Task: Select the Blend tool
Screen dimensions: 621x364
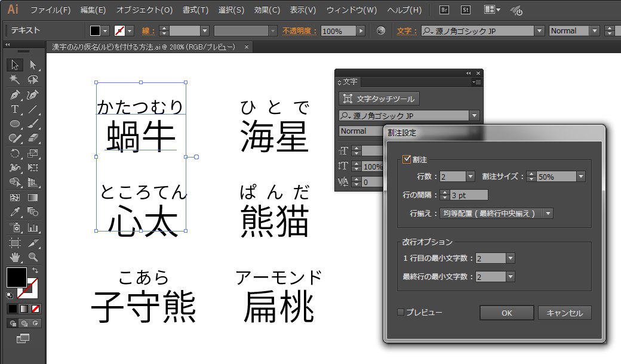Action: (x=33, y=212)
